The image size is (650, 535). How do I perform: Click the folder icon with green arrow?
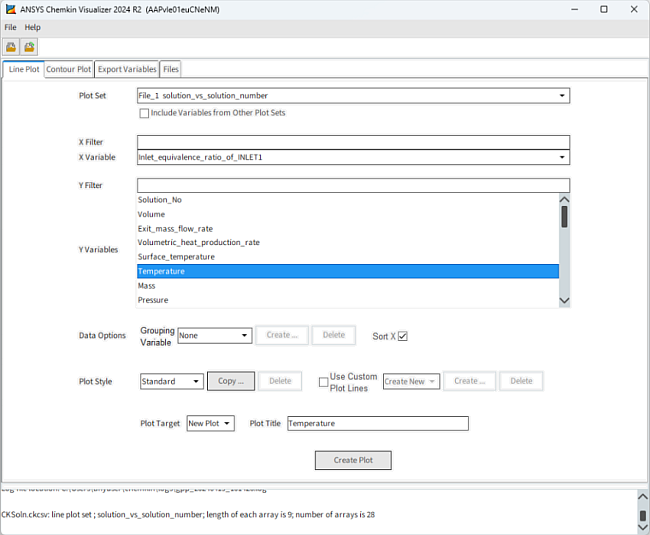pos(29,47)
